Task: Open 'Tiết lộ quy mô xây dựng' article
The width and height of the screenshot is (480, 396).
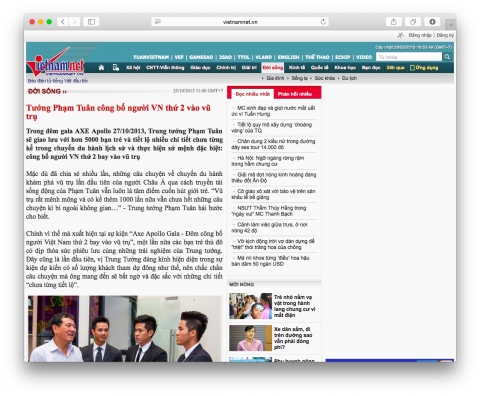Action: [272, 128]
